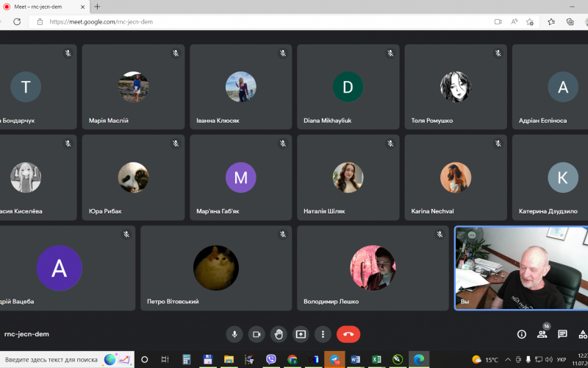This screenshot has width=588, height=368.
Task: Click the K avatar of Катерина Дзудзило
Action: [x=563, y=177]
